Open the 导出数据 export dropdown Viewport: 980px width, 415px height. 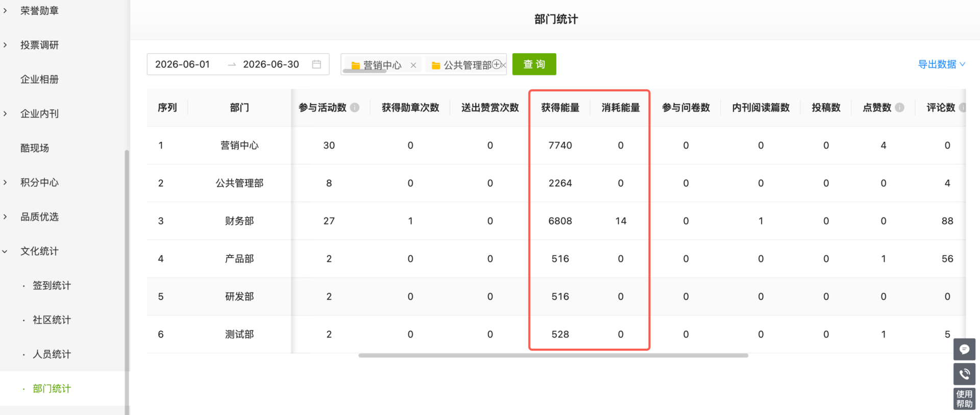(x=942, y=64)
